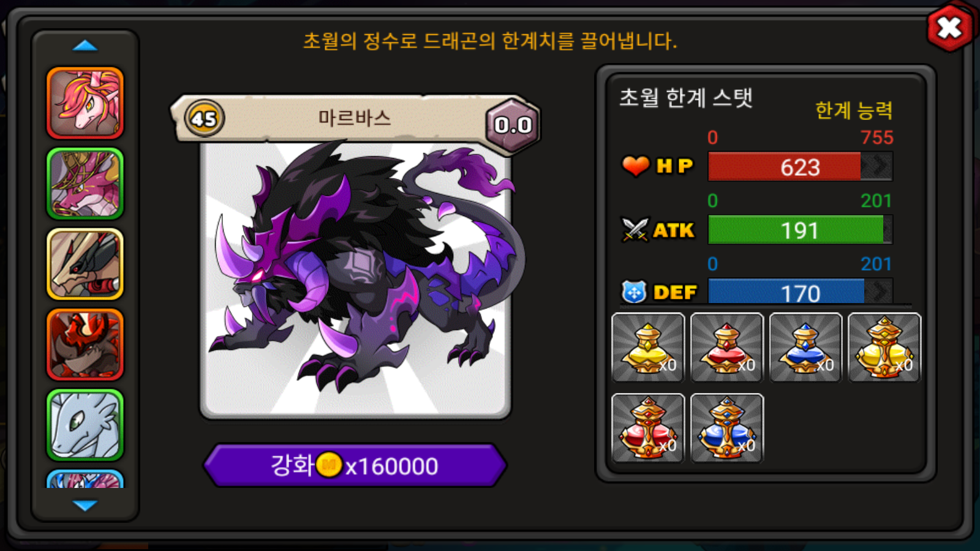Move dragon list down with blue arrow
This screenshot has width=980, height=551.
(85, 506)
